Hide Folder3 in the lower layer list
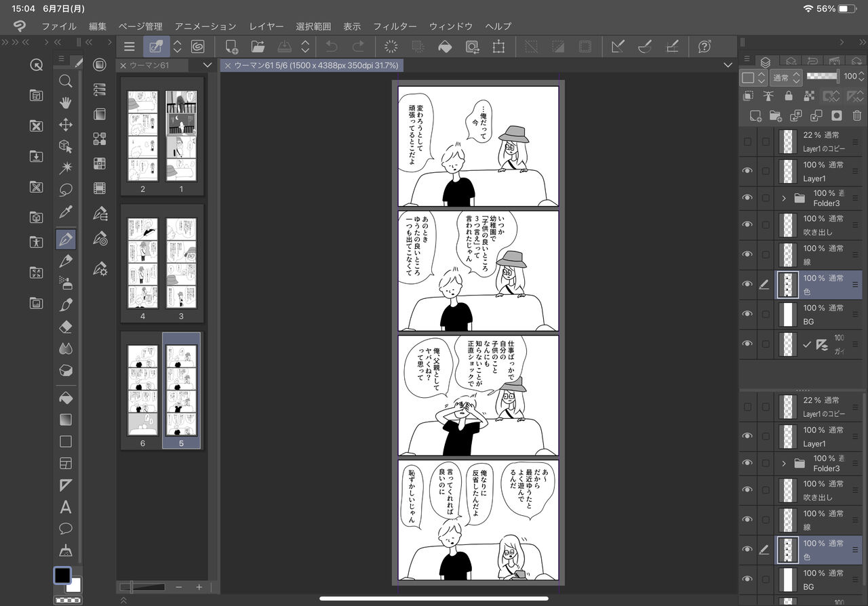Screen dimensions: 868x606 tap(747, 463)
